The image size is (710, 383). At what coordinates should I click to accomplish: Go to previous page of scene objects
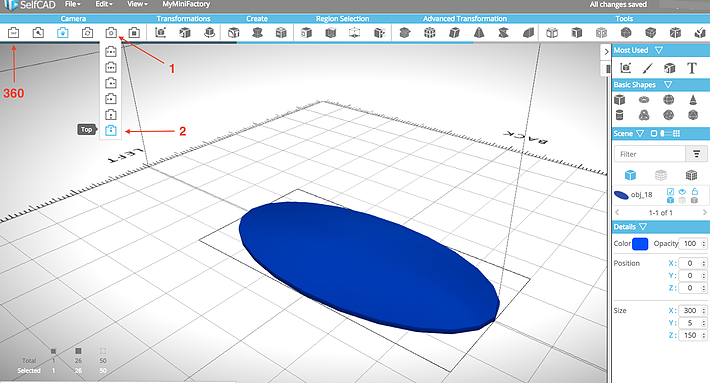(617, 212)
